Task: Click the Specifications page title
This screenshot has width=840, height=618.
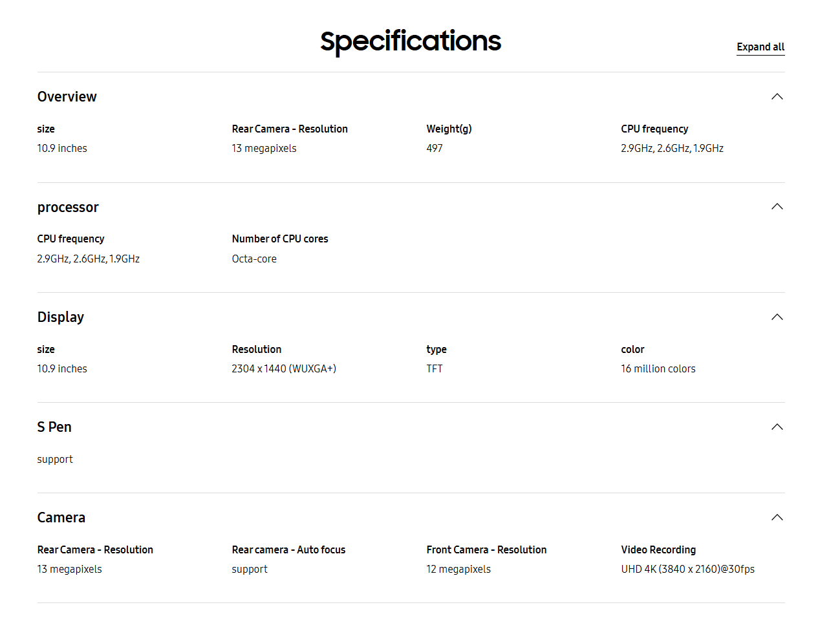Action: [411, 41]
